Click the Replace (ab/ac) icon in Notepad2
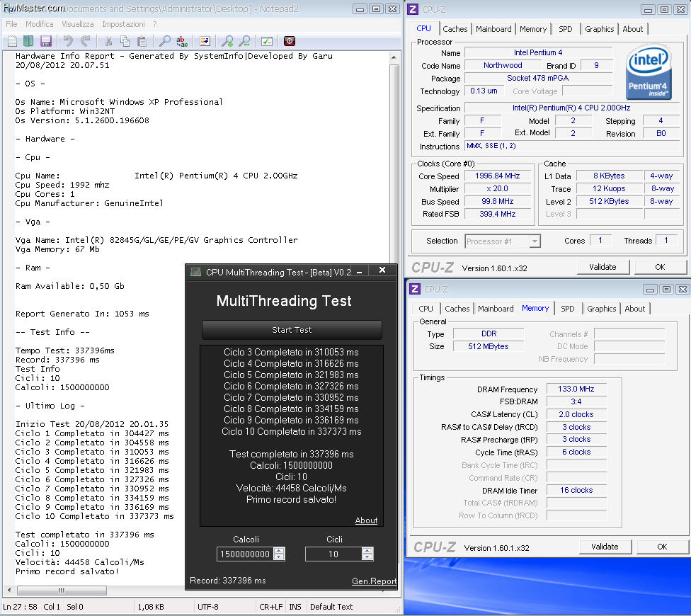Viewport: 691px width, 616px height. click(181, 41)
